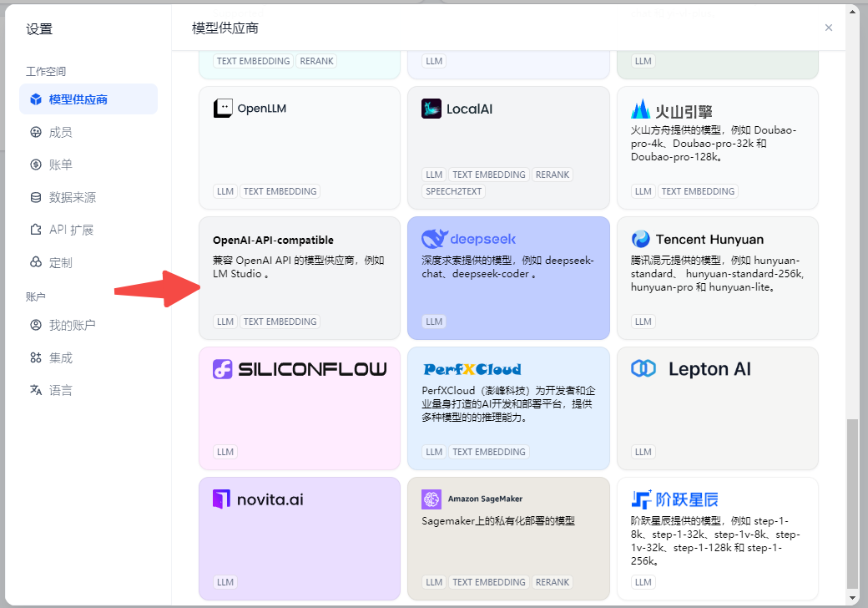This screenshot has width=868, height=608.
Task: Click the OpenAI-API-compatible title text
Action: (273, 240)
